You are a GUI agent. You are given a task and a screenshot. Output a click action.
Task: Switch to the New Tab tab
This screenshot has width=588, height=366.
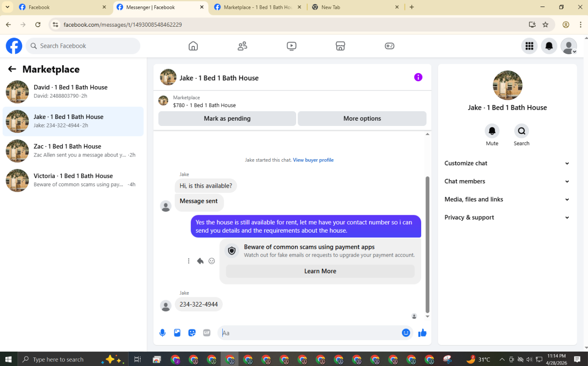(356, 7)
